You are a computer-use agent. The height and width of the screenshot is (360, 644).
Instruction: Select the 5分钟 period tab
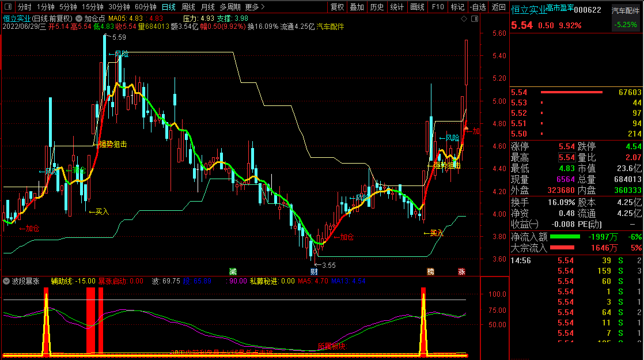coord(68,7)
